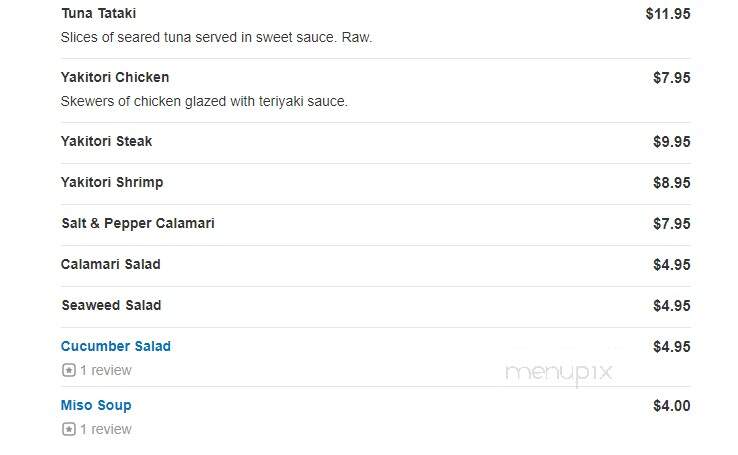View the 1 review for Miso Soup
The height and width of the screenshot is (455, 738).
(106, 429)
